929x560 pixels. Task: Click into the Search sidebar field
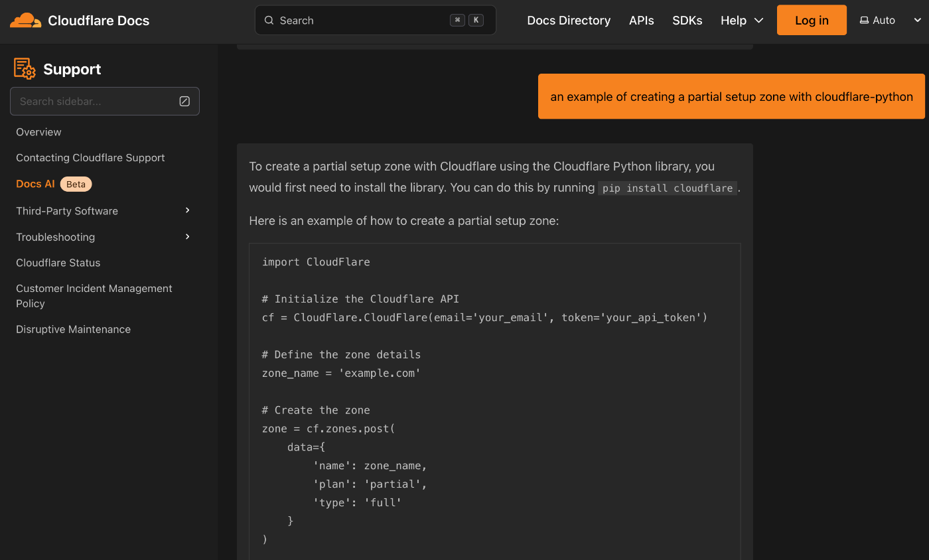click(x=93, y=102)
